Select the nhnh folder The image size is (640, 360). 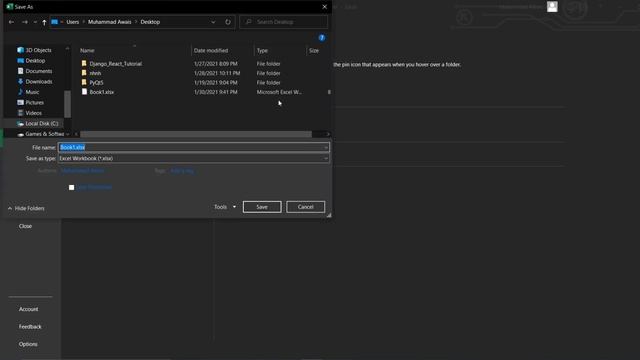click(95, 73)
